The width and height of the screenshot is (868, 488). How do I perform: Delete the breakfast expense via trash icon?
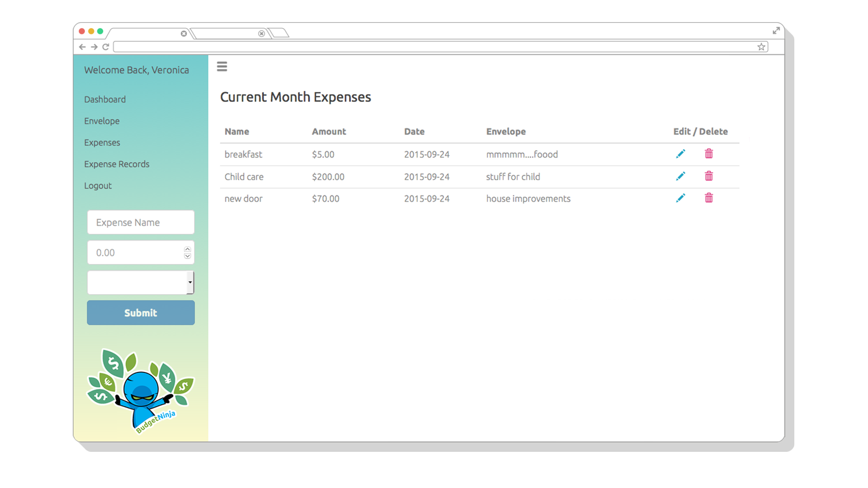tap(709, 154)
